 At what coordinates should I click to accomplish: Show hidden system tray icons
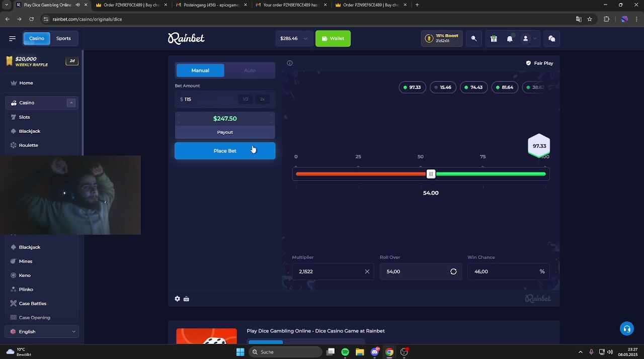581,352
